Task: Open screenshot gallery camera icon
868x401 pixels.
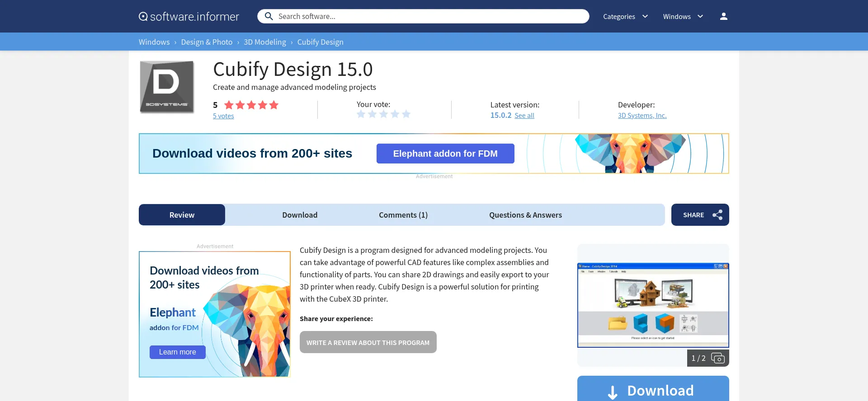Action: coord(718,358)
